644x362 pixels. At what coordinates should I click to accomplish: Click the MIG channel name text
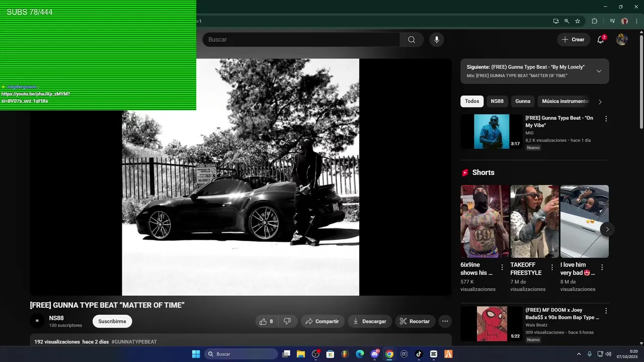click(529, 133)
